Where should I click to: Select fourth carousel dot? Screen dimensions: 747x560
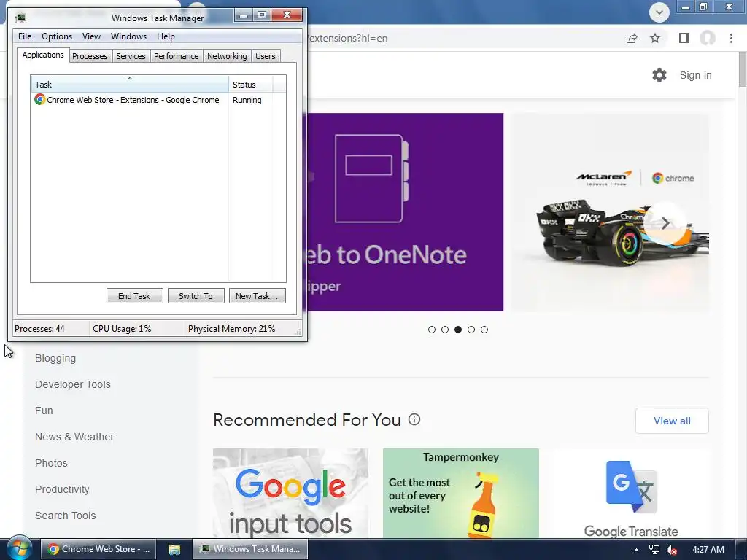coord(471,330)
